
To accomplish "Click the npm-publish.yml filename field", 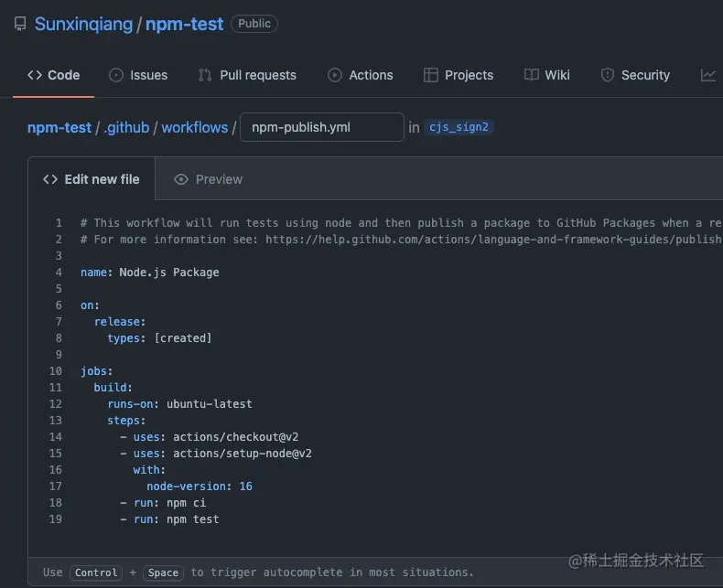I will [321, 127].
